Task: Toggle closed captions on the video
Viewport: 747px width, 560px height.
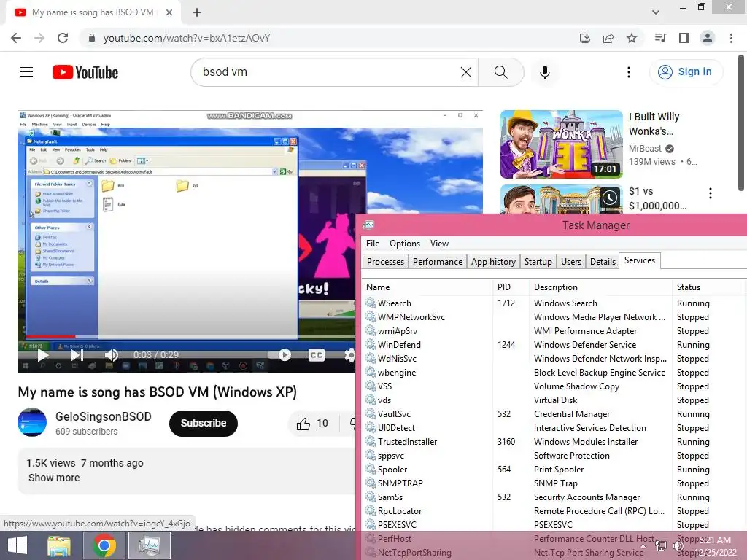Action: coord(317,355)
